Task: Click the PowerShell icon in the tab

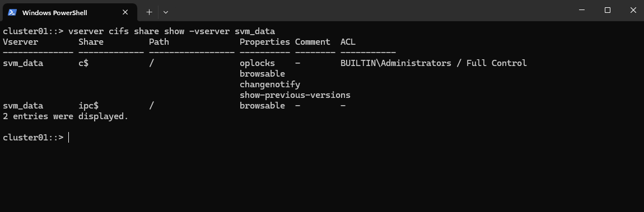Action: [x=12, y=12]
